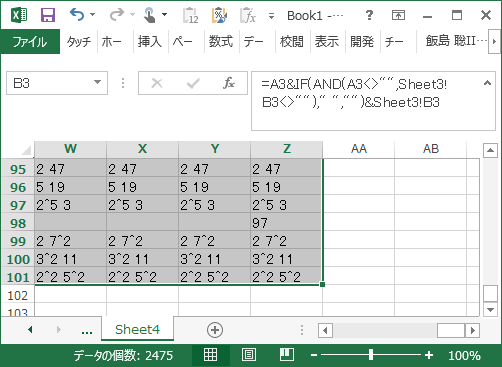
Task: Open Excel Help question mark
Action: (x=369, y=15)
